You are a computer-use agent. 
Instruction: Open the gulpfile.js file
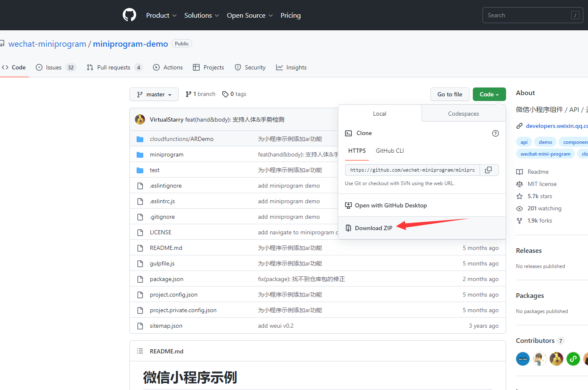click(x=162, y=264)
